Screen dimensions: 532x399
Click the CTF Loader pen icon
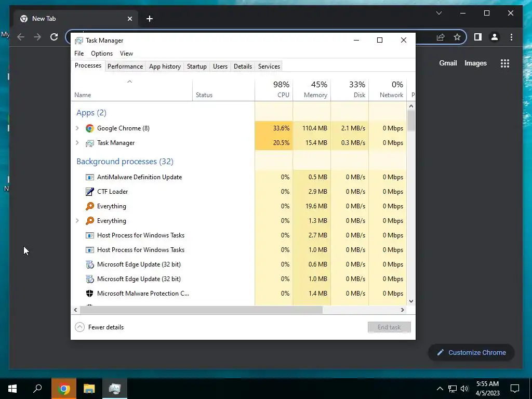tap(89, 192)
